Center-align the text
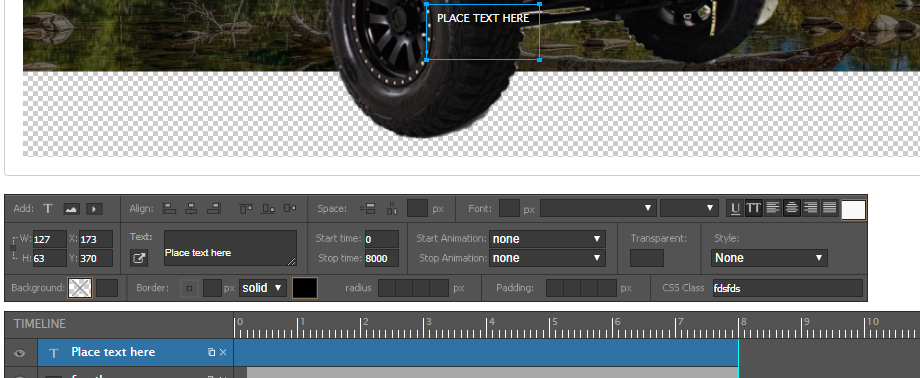The height and width of the screenshot is (378, 920). 792,208
